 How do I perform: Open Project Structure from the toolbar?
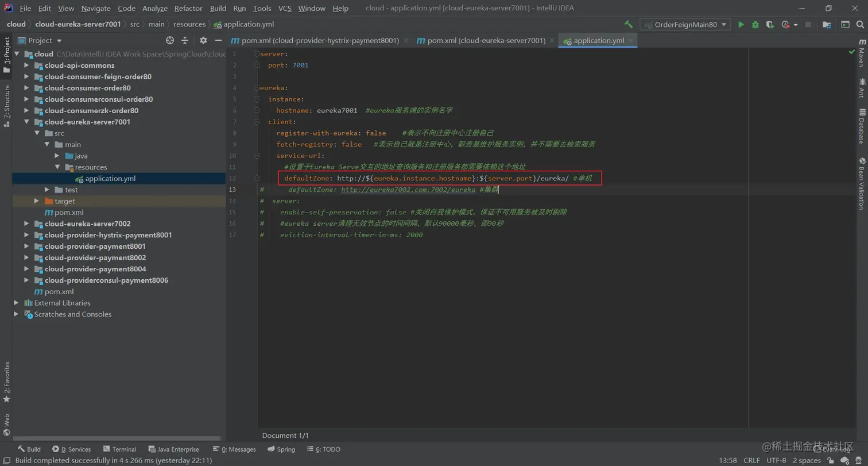click(827, 25)
